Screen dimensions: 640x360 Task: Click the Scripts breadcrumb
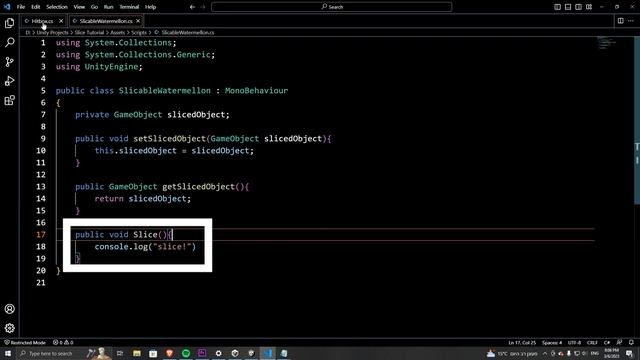click(139, 32)
